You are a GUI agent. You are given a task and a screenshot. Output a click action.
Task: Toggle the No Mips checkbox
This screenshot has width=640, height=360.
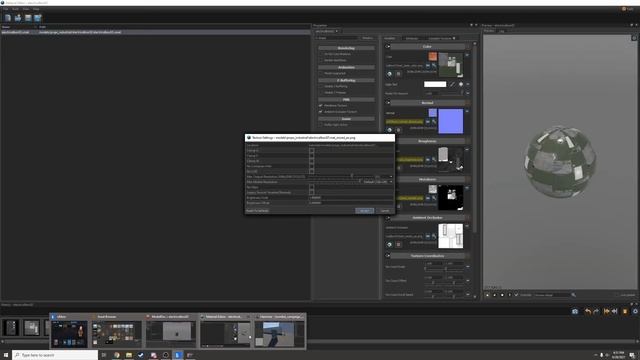pyautogui.click(x=311, y=187)
